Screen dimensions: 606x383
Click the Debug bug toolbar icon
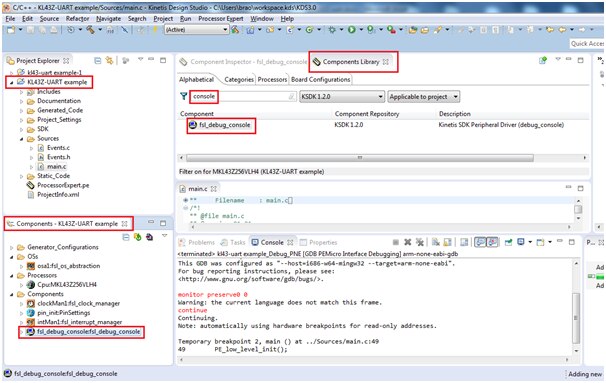(x=332, y=30)
